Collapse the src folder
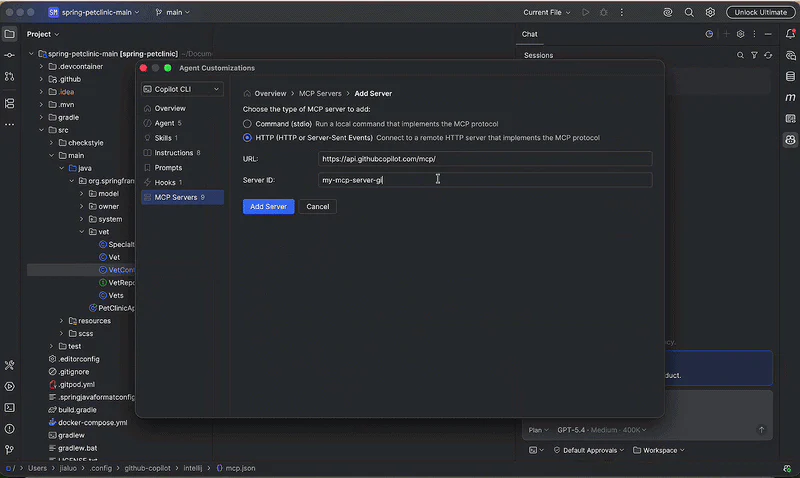This screenshot has width=800, height=478. pyautogui.click(x=41, y=130)
